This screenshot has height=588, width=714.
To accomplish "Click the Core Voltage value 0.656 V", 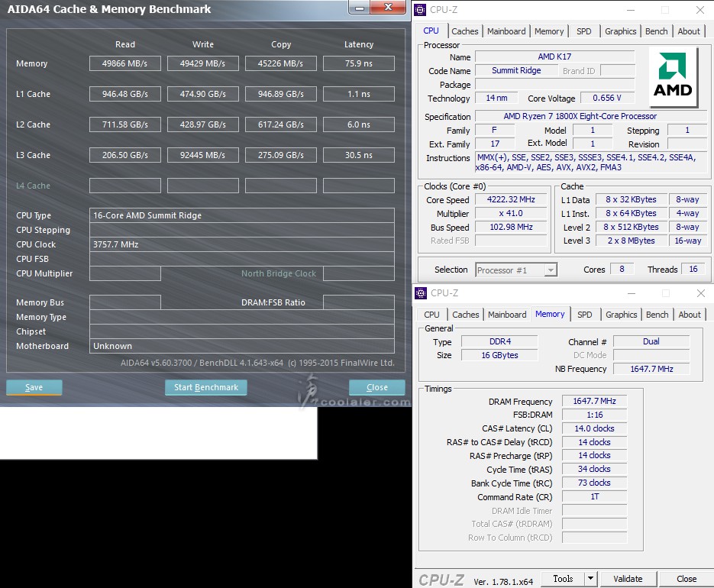I will (607, 98).
